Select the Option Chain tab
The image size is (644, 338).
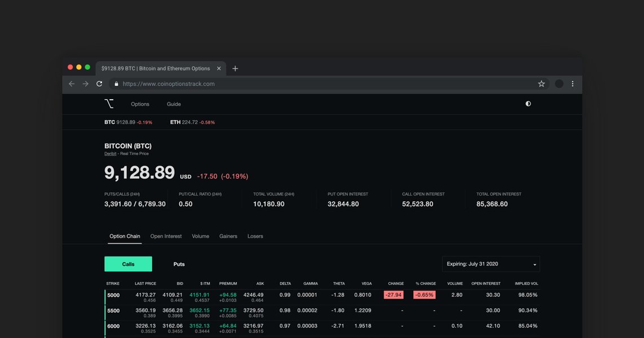tap(125, 236)
